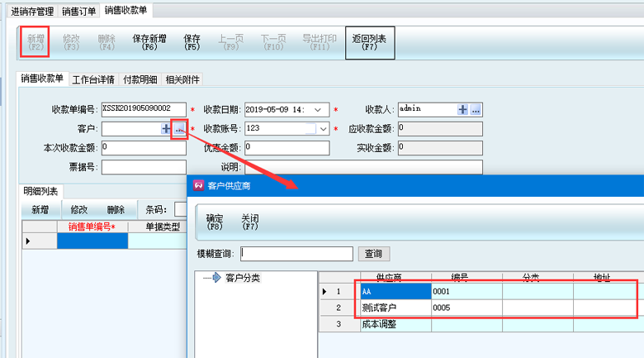Click the plus icon beside 客户 field
The image size is (644, 358).
pyautogui.click(x=166, y=129)
